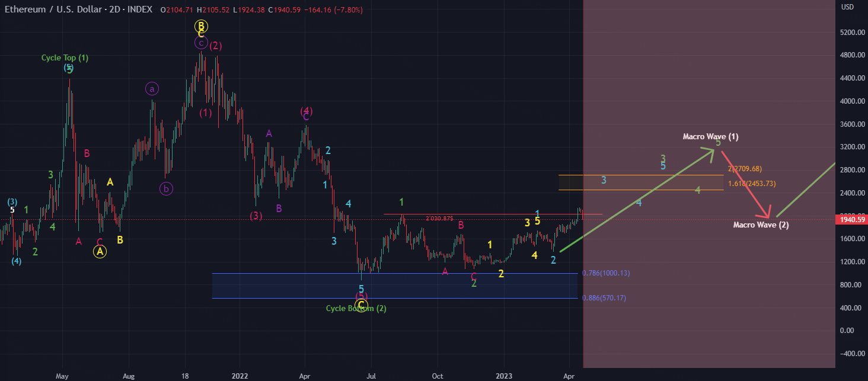
Task: Select the pink (3) wave label near 2022
Action: (x=256, y=215)
